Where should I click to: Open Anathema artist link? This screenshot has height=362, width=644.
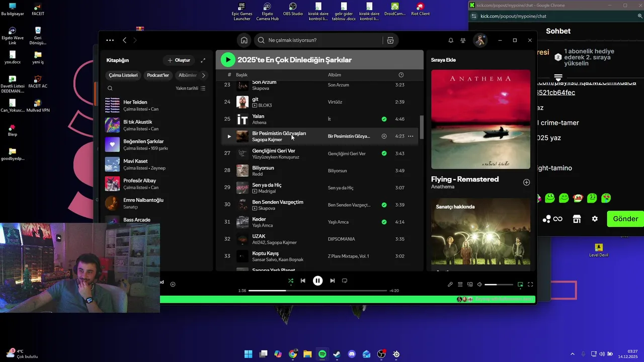[x=443, y=187]
